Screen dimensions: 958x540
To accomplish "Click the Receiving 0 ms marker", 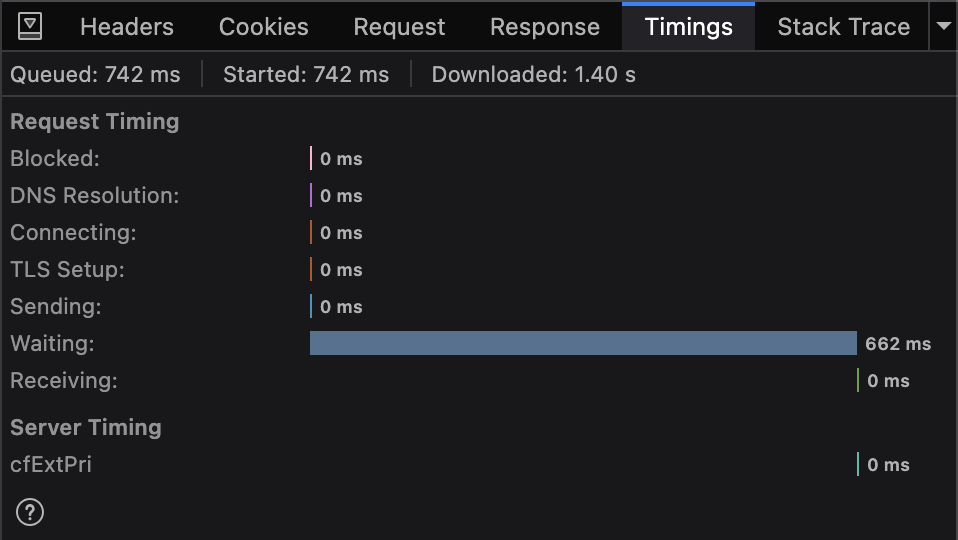I will tap(858, 381).
